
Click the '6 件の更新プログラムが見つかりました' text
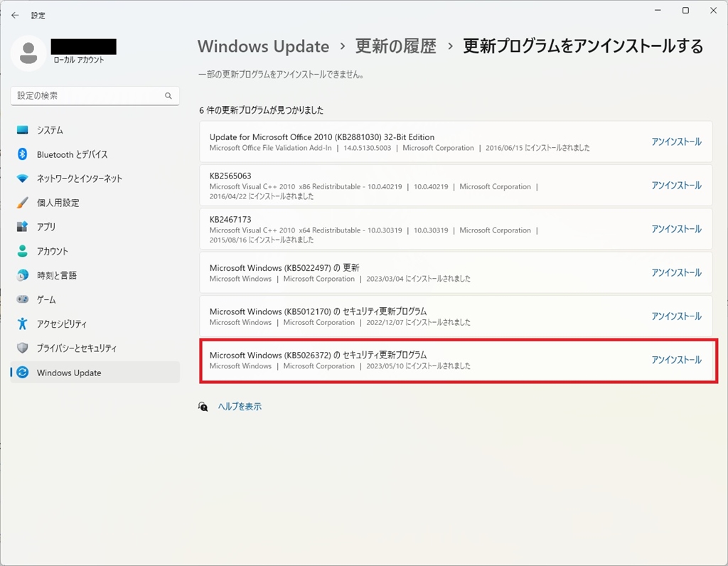262,110
